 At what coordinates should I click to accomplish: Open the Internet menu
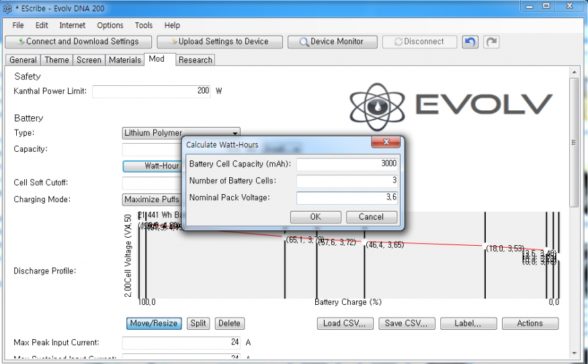pyautogui.click(x=73, y=25)
